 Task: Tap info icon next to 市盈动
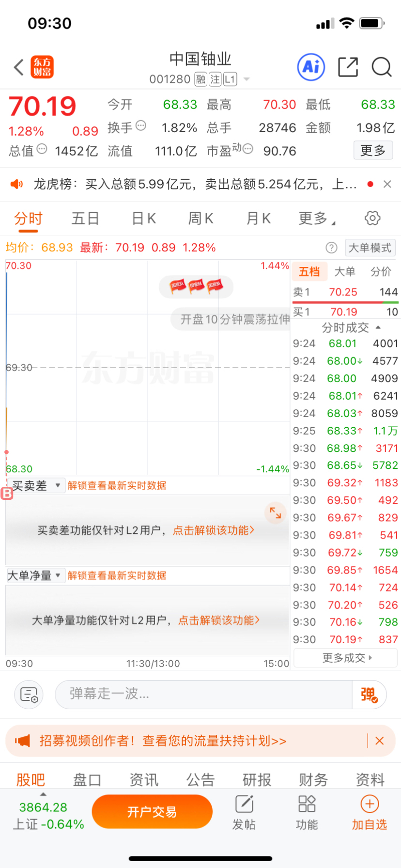click(248, 149)
